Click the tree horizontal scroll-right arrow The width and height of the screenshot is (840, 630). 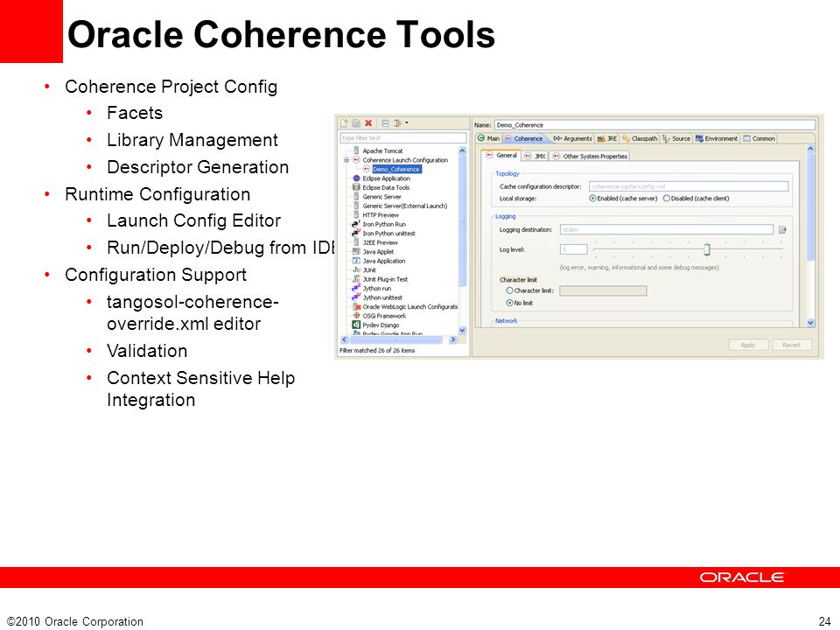coord(453,339)
